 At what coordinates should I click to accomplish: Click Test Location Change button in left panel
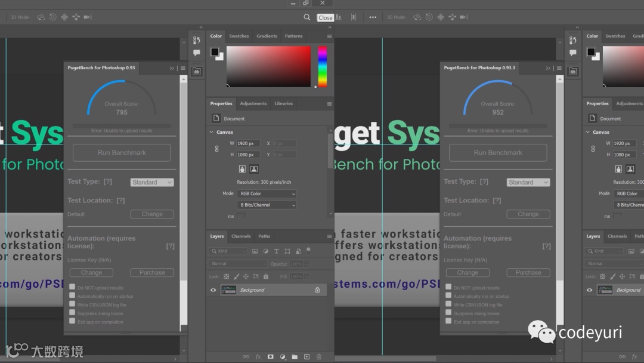tap(152, 214)
